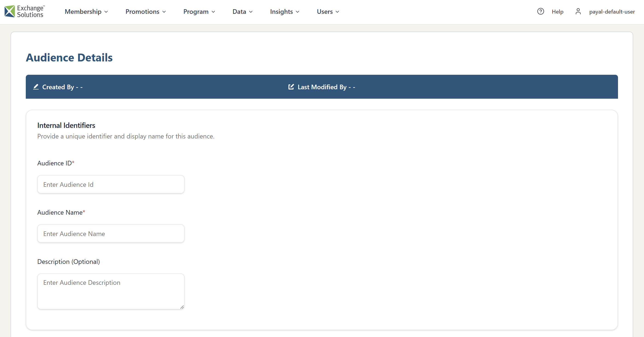
Task: Open the Help question mark icon
Action: (540, 12)
